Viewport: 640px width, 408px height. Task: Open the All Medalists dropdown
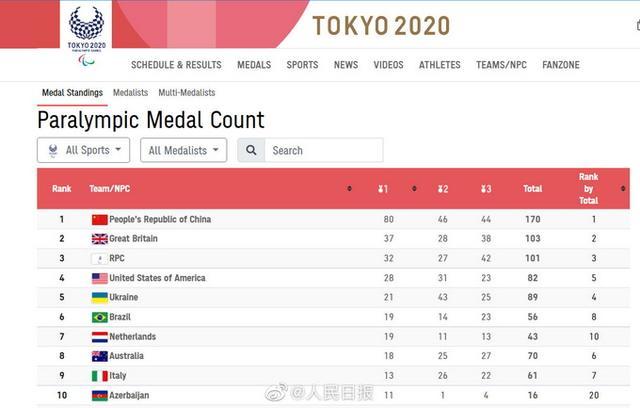click(184, 150)
